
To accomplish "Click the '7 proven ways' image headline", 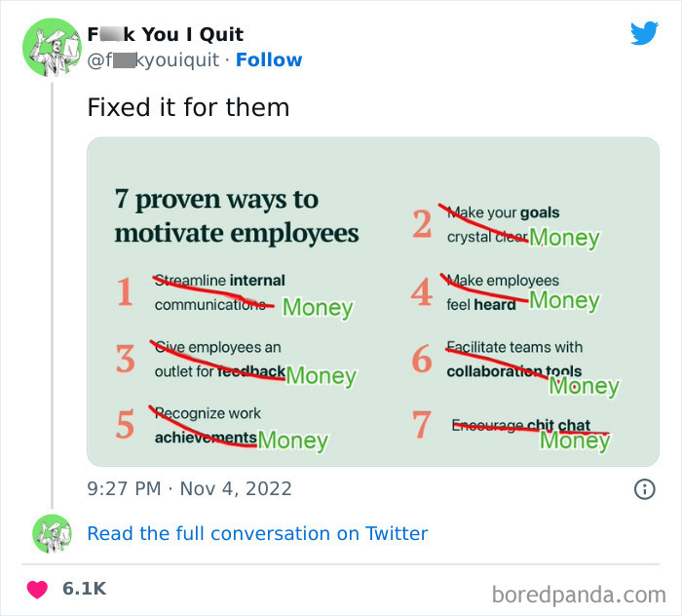I will pyautogui.click(x=237, y=216).
